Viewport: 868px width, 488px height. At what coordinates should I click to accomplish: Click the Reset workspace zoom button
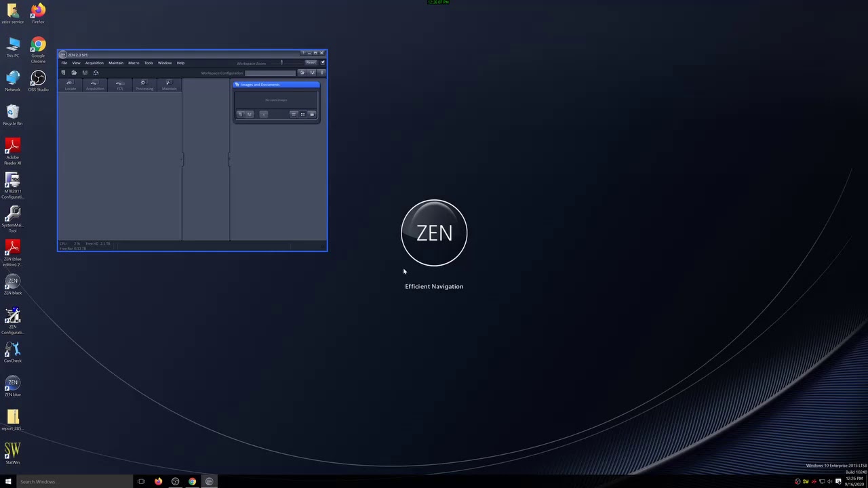pos(311,62)
